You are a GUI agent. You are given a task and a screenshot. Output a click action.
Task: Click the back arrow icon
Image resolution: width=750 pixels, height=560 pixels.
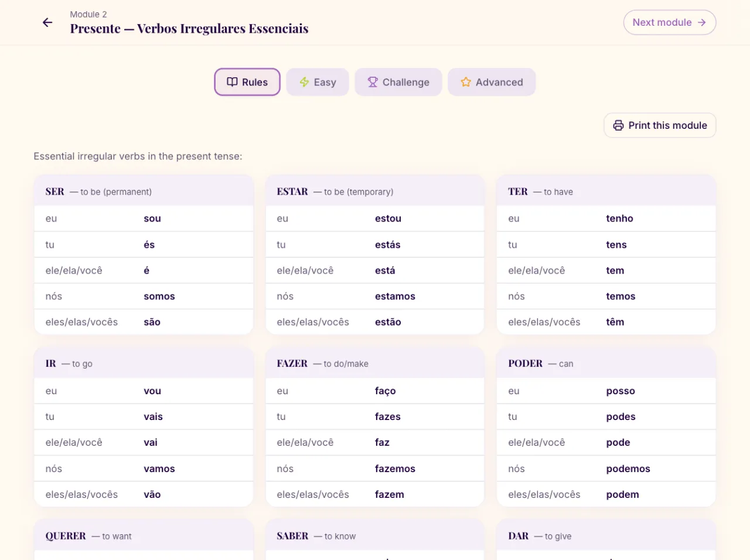47,22
